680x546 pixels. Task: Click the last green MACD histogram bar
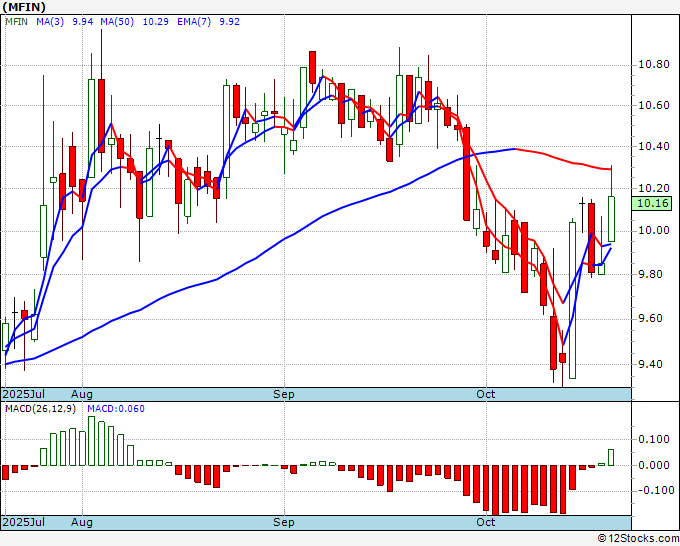pos(611,458)
